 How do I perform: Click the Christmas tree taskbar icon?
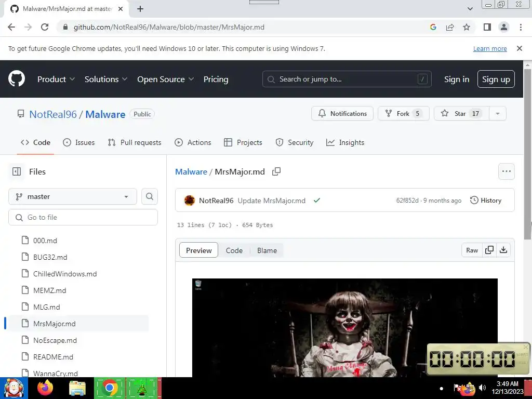point(142,389)
